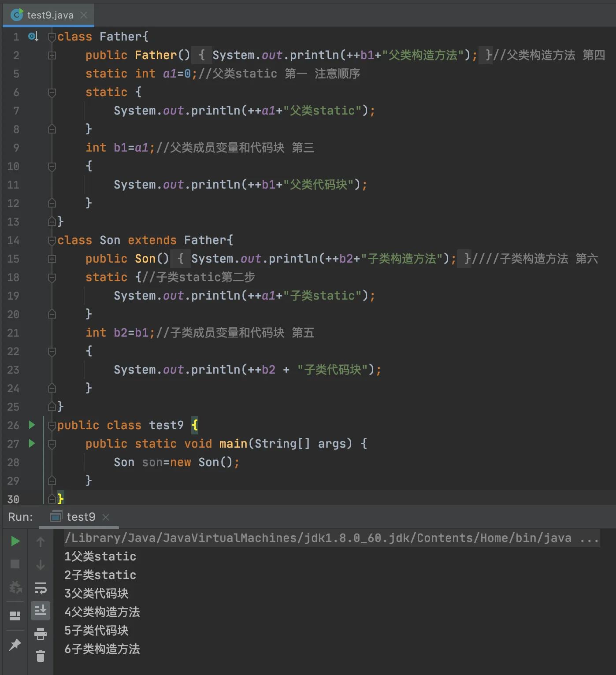
Task: Click line number 21 in the gutter
Action: 13,333
